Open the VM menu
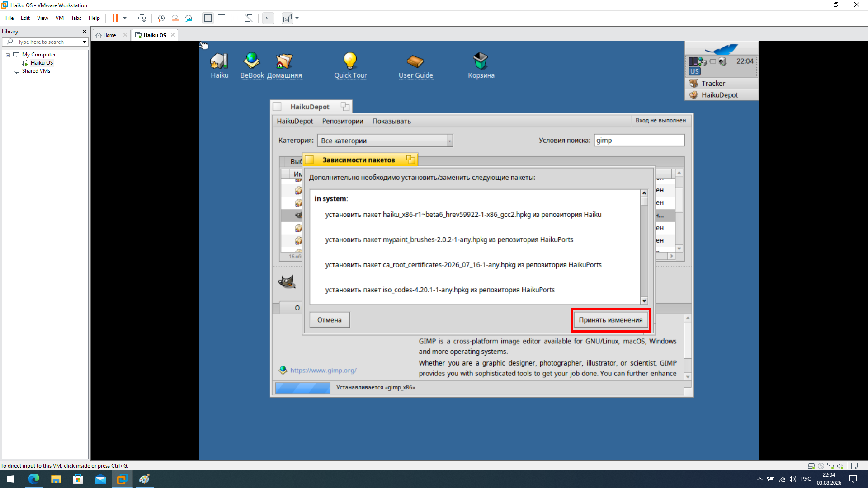This screenshot has height=488, width=868. [60, 18]
